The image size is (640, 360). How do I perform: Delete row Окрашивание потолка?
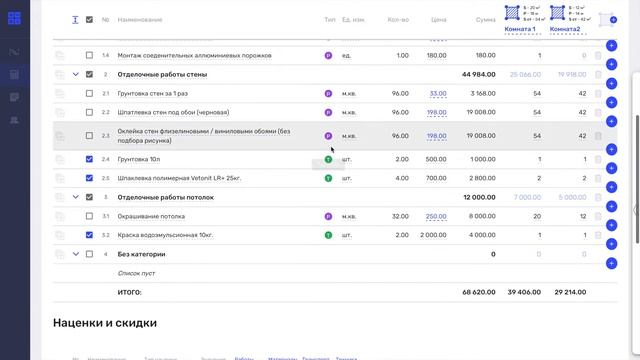click(598, 216)
